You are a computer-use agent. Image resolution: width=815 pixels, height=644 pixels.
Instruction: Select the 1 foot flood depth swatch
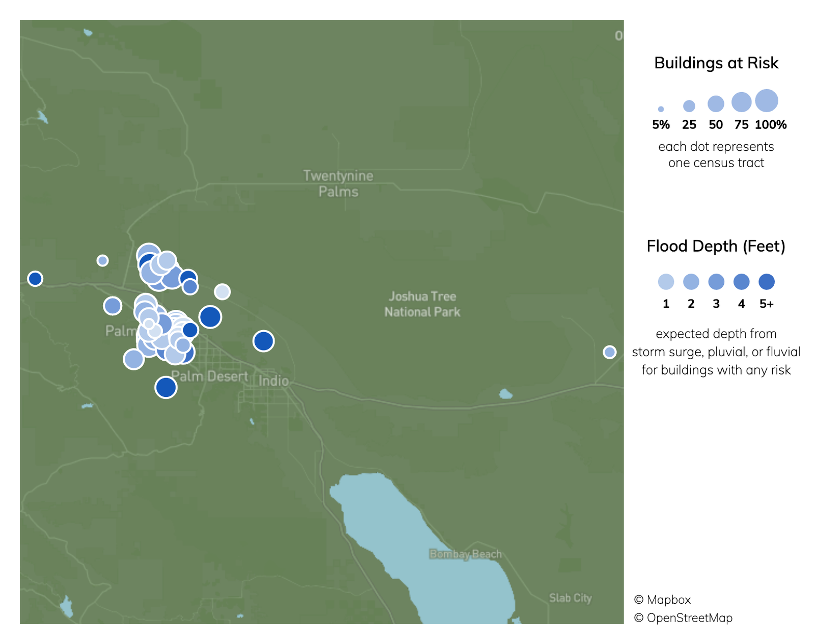point(666,282)
